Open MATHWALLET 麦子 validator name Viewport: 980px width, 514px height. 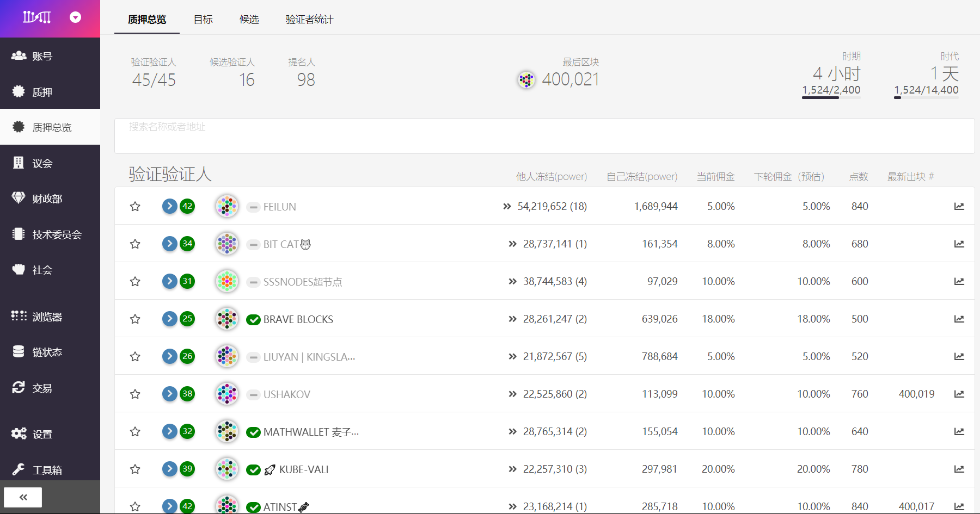coord(311,432)
